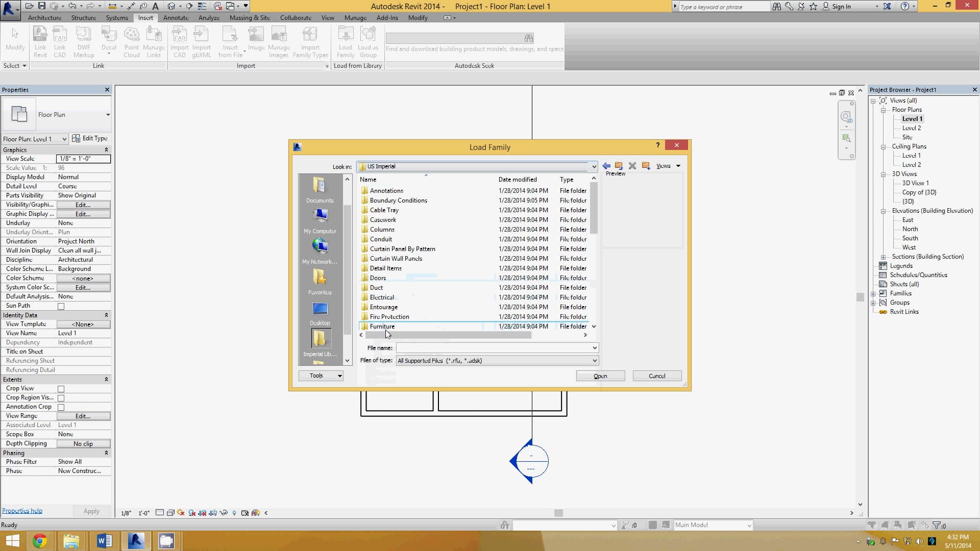
Task: Switch to the Annotate ribbon tab
Action: (176, 17)
